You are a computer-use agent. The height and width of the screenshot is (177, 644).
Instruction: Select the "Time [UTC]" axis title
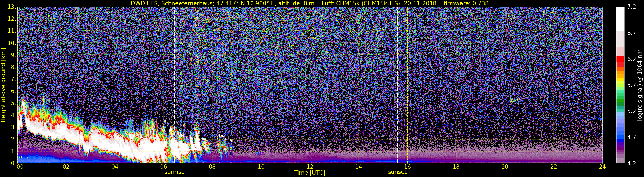[x=310, y=173]
